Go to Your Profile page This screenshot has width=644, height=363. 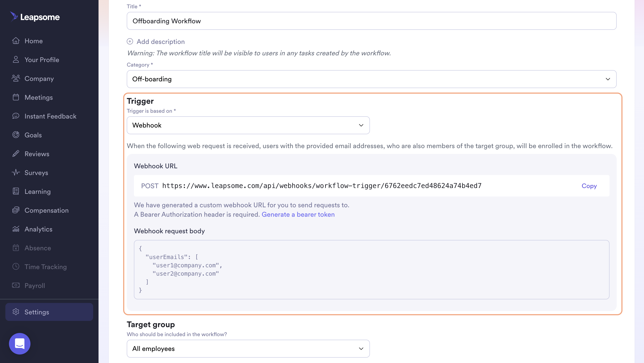tap(42, 60)
